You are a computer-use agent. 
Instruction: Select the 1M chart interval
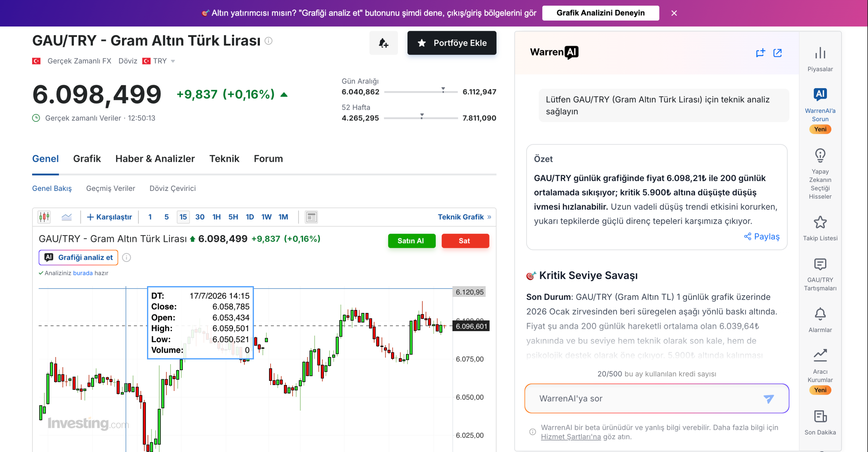tap(283, 217)
